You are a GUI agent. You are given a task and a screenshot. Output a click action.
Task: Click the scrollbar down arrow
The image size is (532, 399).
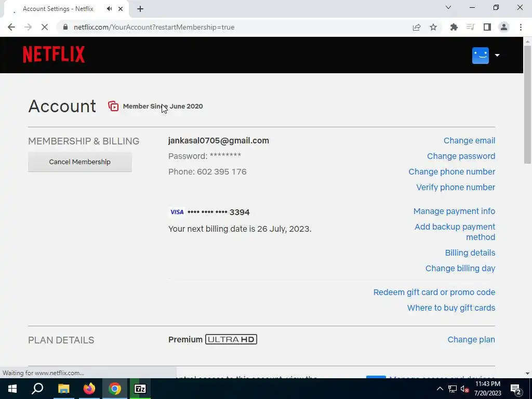tap(527, 374)
